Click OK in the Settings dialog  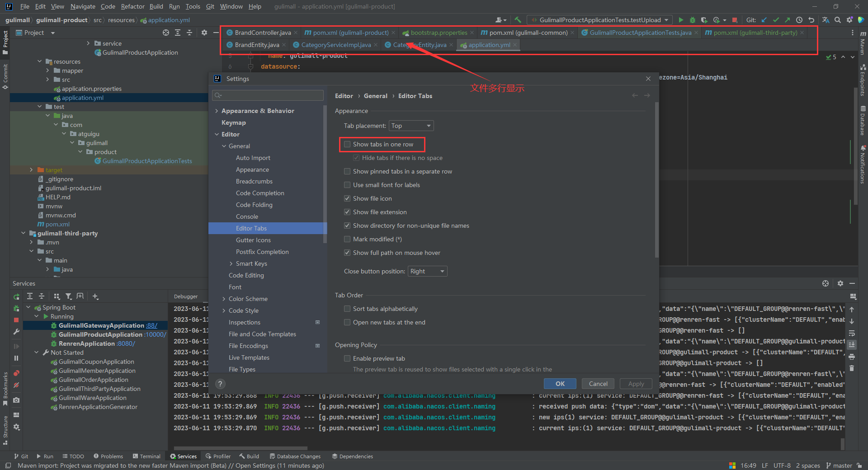tap(560, 384)
